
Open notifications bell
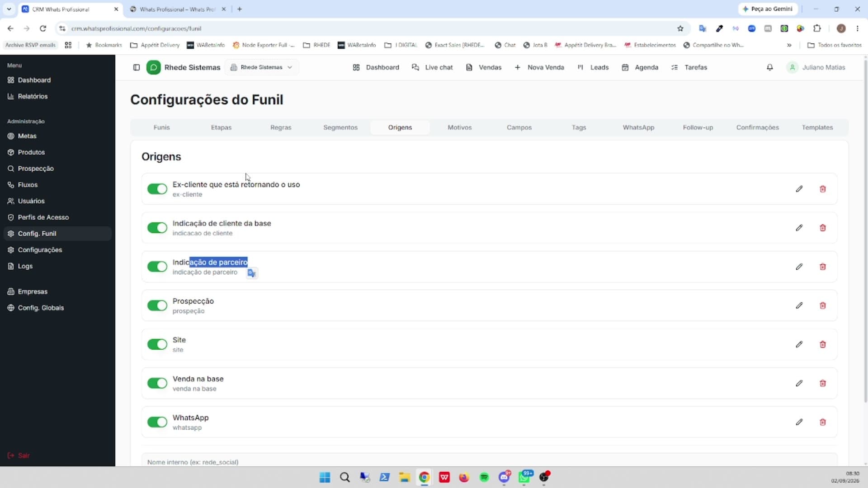click(770, 67)
